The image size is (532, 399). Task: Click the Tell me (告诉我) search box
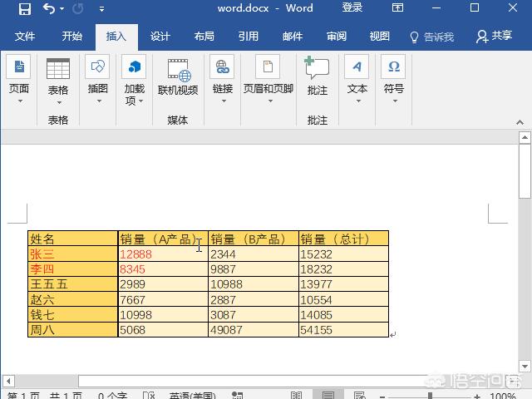tap(431, 37)
